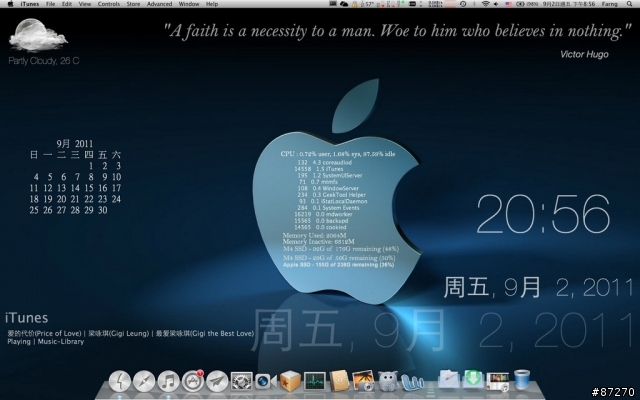The image size is (640, 400).
Task: Click the 'Apple SSD - 155G of 238G' line
Action: click(x=338, y=264)
